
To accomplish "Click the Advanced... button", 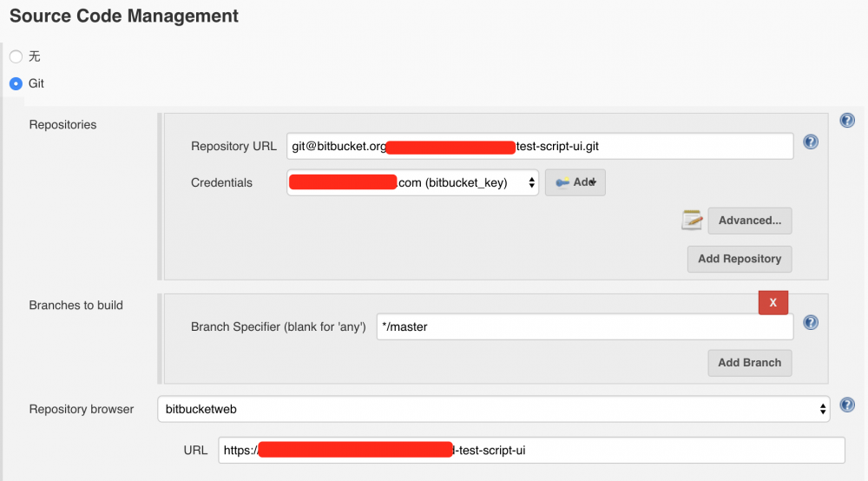I will click(750, 221).
